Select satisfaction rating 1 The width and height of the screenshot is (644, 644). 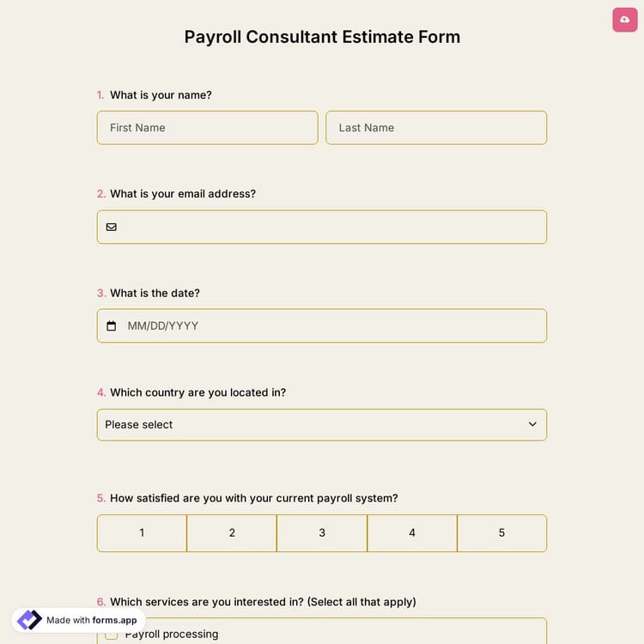142,533
